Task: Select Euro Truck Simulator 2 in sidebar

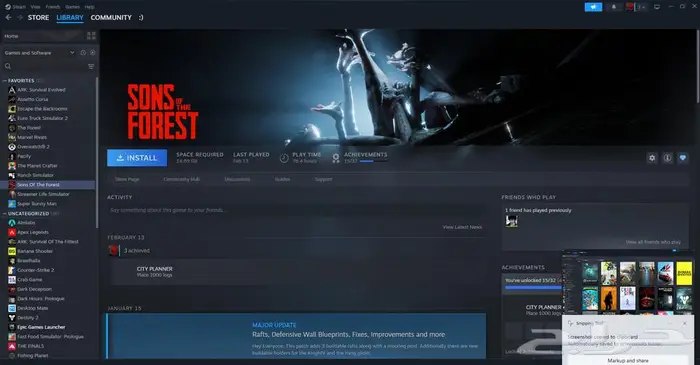Action: click(42, 118)
